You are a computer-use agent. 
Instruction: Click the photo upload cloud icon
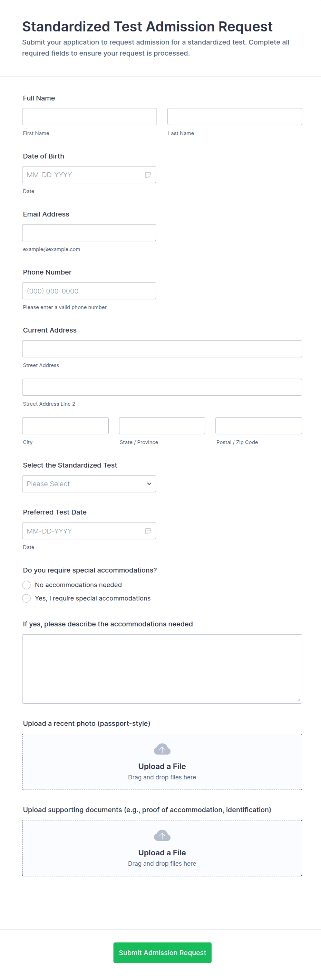click(162, 749)
